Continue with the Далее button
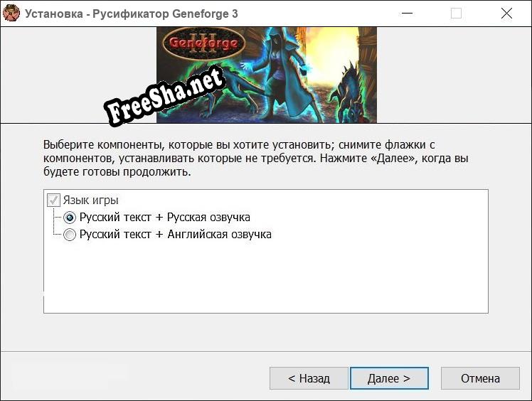This screenshot has height=401, width=532. (389, 378)
